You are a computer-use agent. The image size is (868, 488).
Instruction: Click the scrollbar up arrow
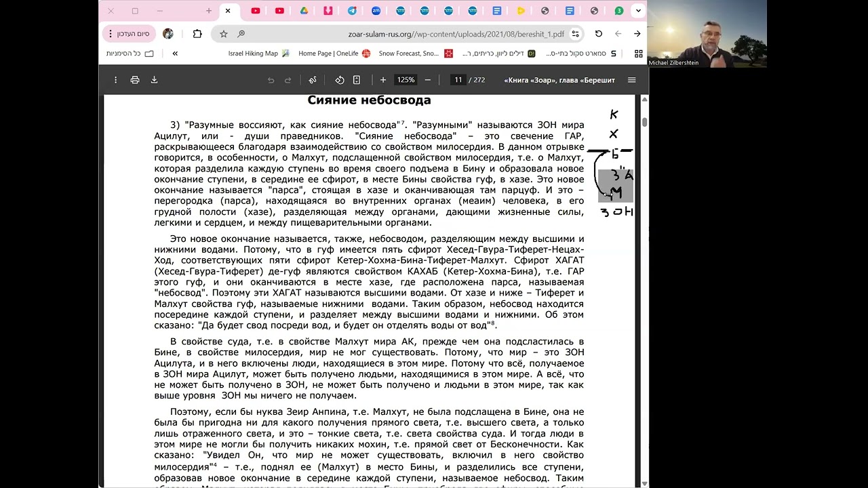pos(644,100)
